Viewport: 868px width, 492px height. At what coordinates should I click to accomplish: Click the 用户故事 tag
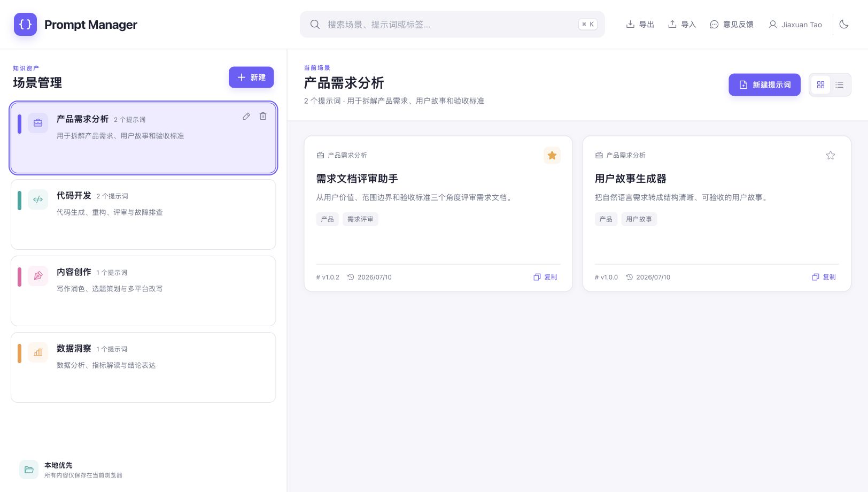pyautogui.click(x=639, y=219)
